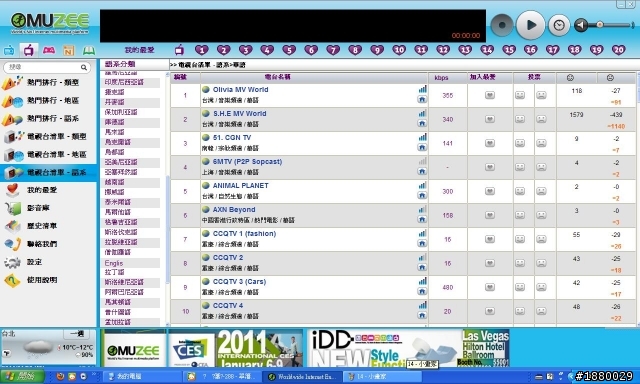Image resolution: width=640 pixels, height=384 pixels.
Task: Open the game controller icon
Action: pos(49,50)
